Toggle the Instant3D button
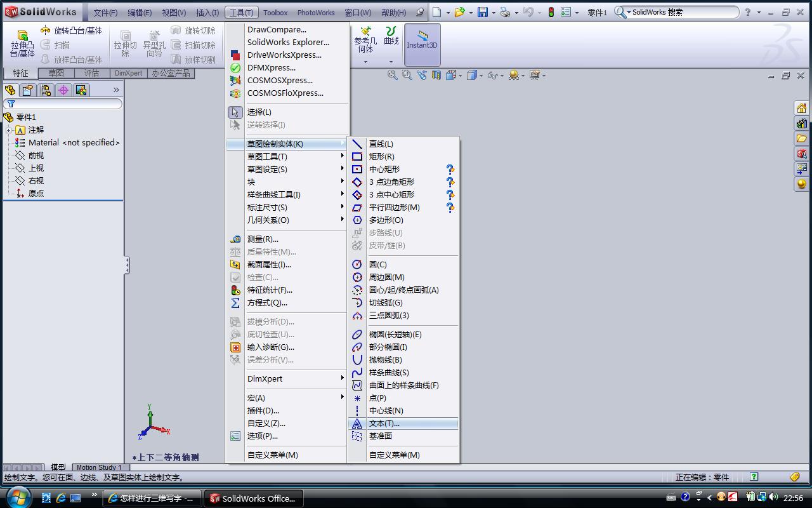The image size is (812, 508). pos(422,44)
